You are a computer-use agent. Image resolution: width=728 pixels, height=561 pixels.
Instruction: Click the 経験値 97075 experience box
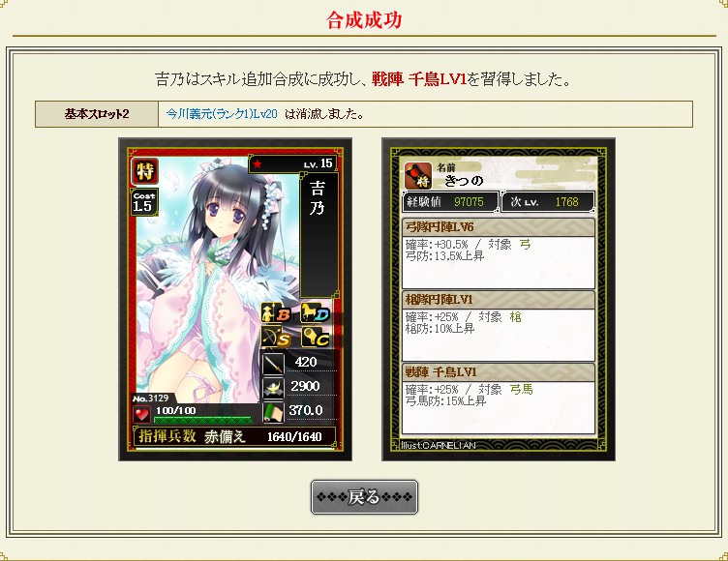pos(450,202)
